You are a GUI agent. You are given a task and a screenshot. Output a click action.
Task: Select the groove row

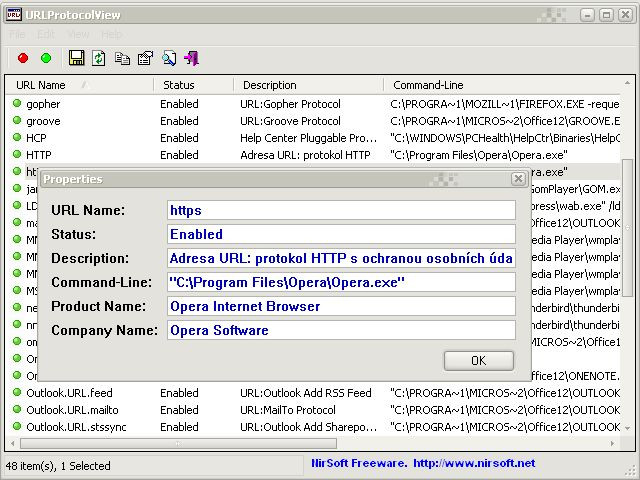[x=313, y=121]
